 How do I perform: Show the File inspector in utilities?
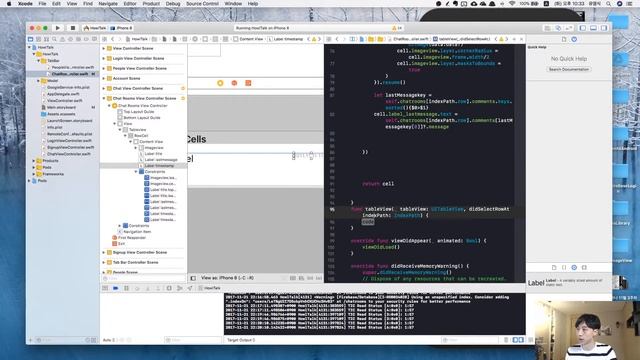[564, 39]
